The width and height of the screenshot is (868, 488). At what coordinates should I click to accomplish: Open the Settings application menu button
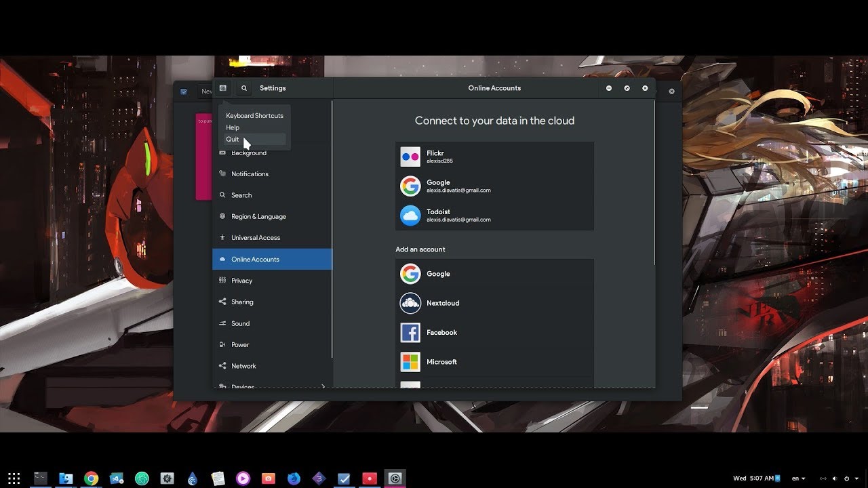[x=222, y=88]
